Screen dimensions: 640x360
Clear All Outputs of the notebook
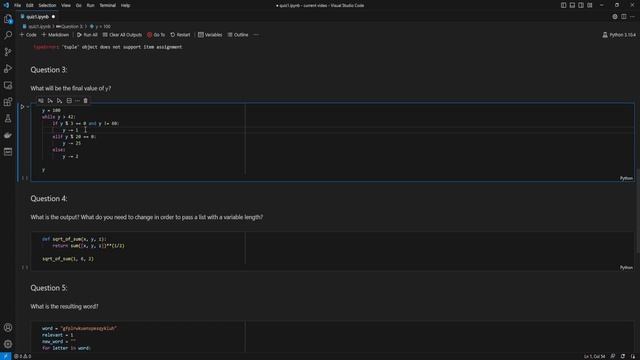[x=122, y=35]
